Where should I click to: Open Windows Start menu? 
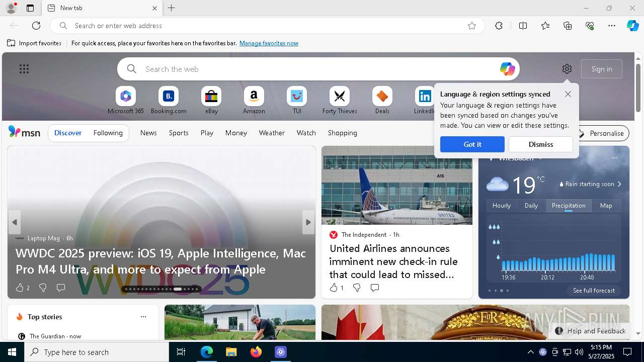(x=12, y=352)
